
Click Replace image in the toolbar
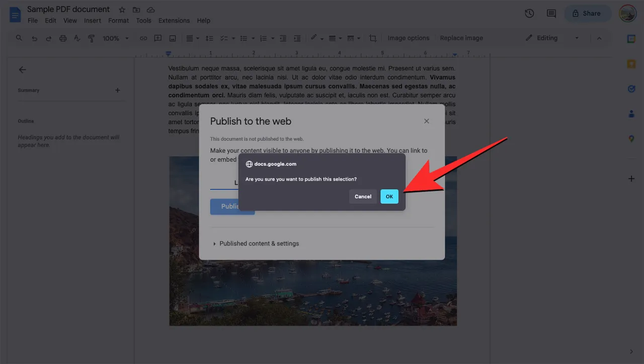[x=461, y=38]
